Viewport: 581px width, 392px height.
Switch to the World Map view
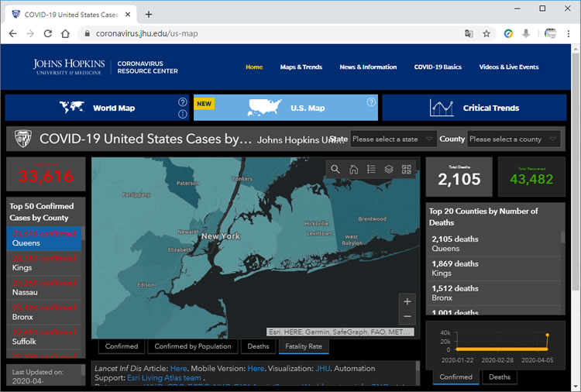pyautogui.click(x=97, y=108)
